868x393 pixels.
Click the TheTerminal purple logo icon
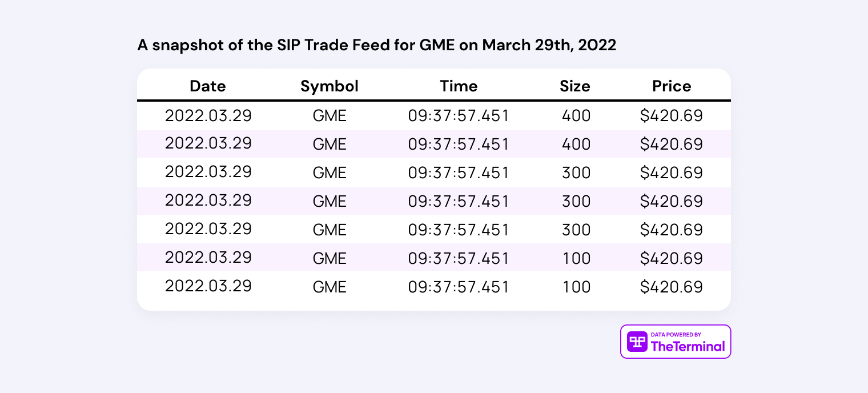tap(637, 342)
